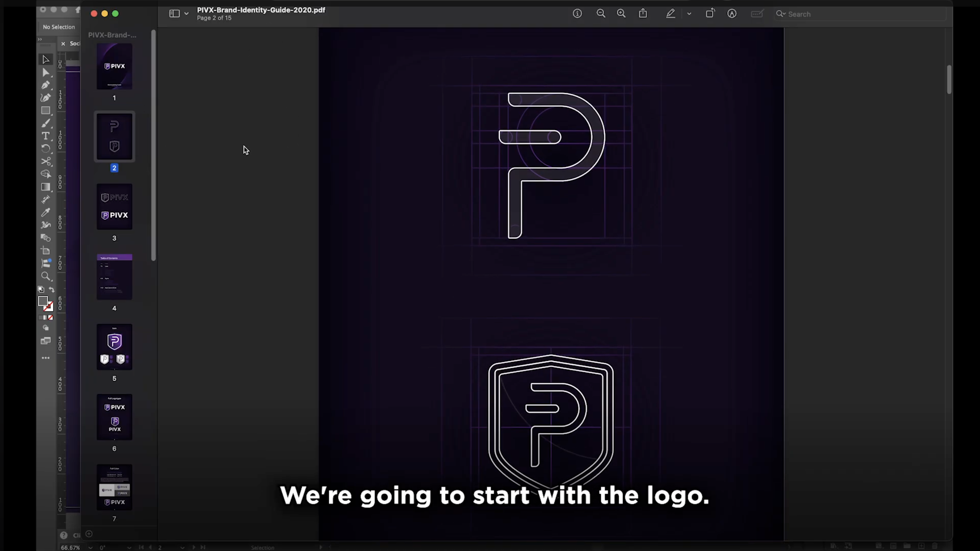980x551 pixels.
Task: Open the sidebar view options chevron
Action: pyautogui.click(x=186, y=13)
